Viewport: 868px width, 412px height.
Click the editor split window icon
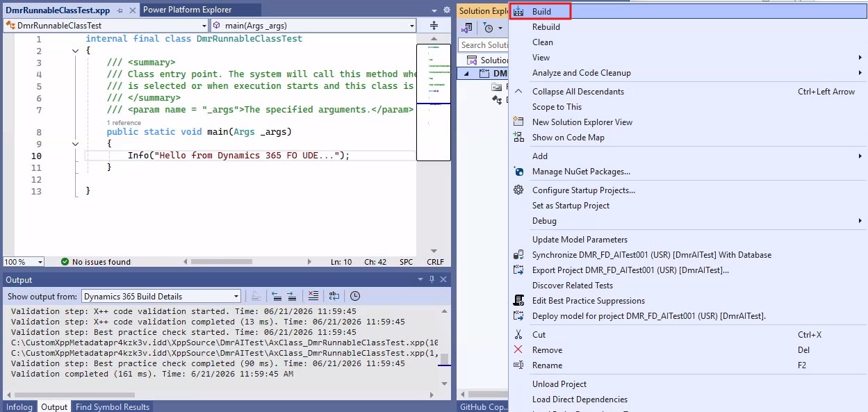click(x=434, y=26)
